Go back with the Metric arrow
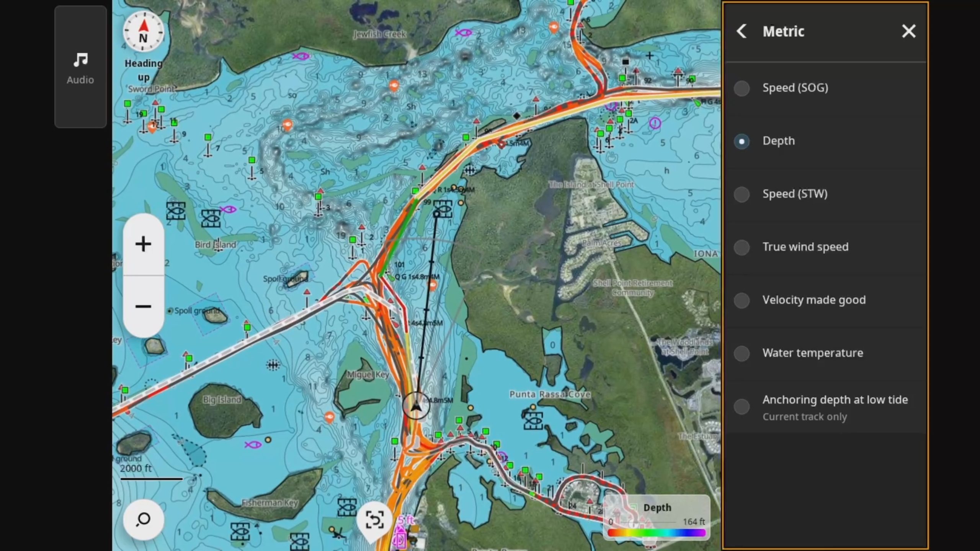 coord(742,31)
